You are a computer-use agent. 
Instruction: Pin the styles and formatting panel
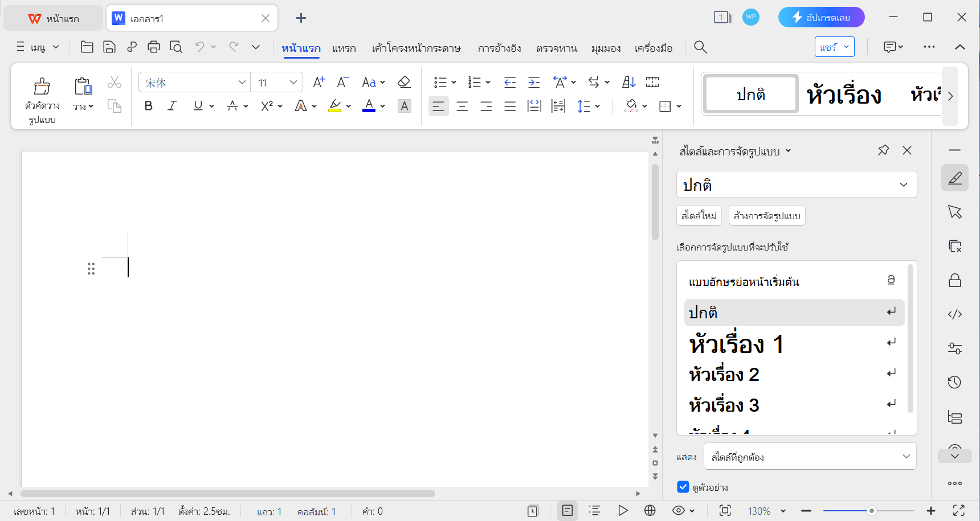click(883, 150)
